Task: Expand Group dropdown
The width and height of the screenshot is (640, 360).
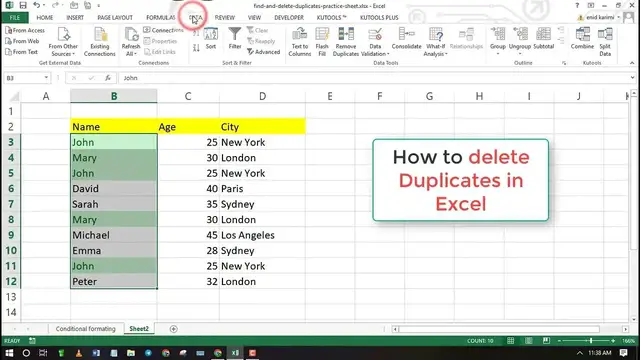Action: (498, 53)
